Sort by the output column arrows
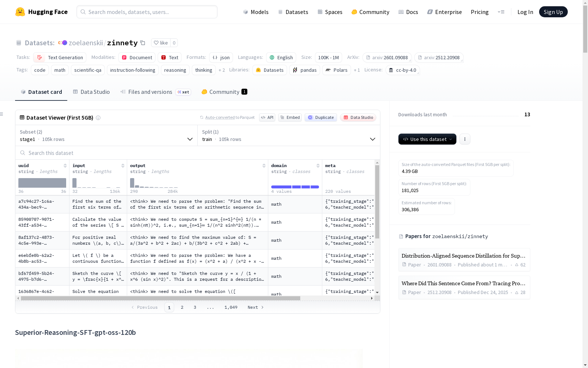Screen dimensions: 588x368 (x=264, y=166)
